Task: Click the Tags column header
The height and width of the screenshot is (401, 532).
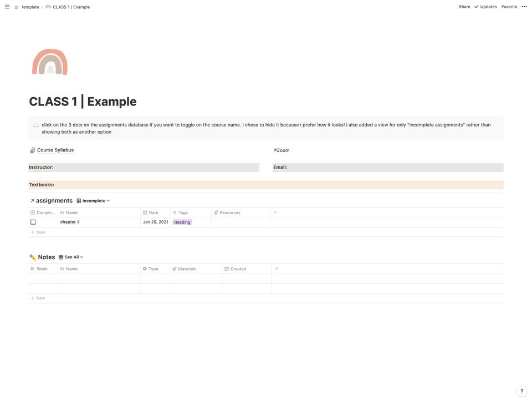Action: coord(191,212)
